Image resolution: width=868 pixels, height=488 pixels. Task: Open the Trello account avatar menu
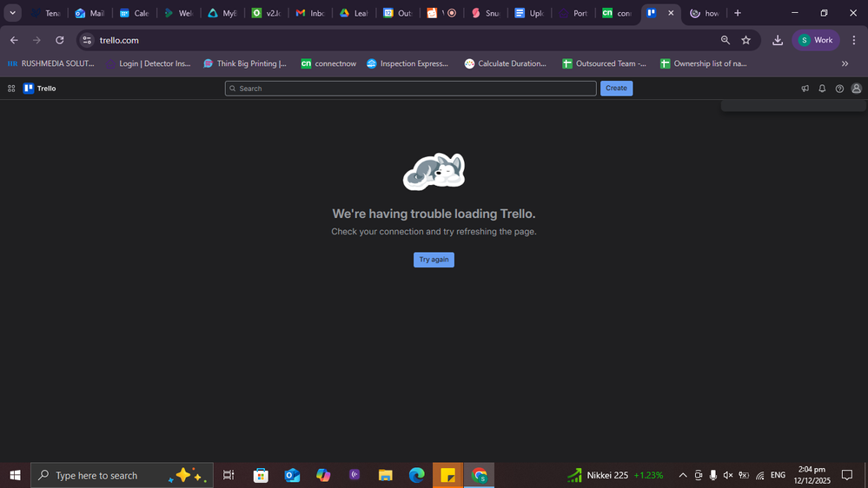[857, 89]
